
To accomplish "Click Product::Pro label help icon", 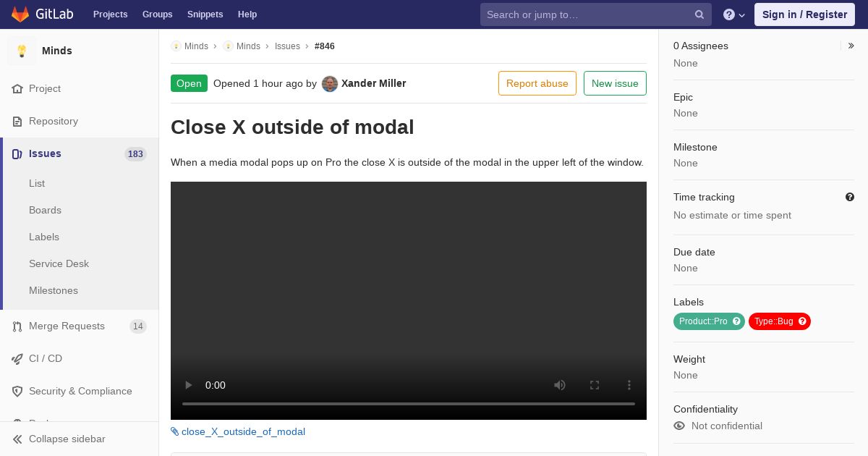I will click(x=736, y=321).
